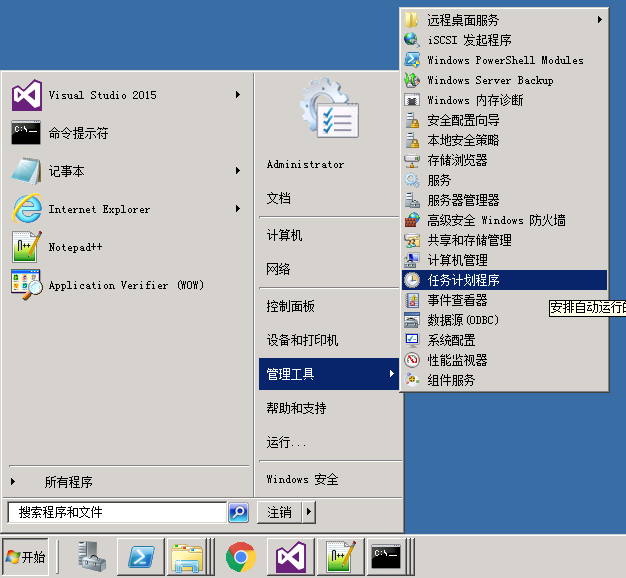This screenshot has width=626, height=578.
Task: Open the Windows 内存诊断 icon
Action: [x=412, y=100]
